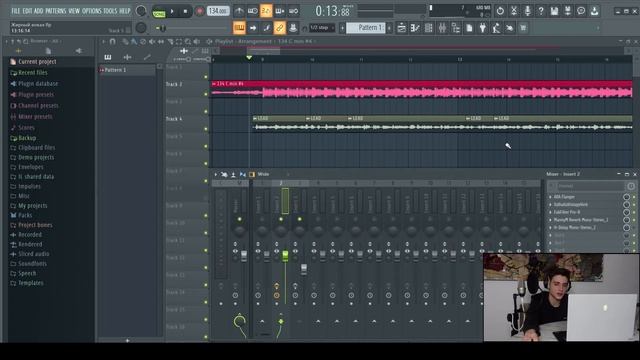Select the pink 134 C min audio clip
The image size is (640, 360).
422,89
